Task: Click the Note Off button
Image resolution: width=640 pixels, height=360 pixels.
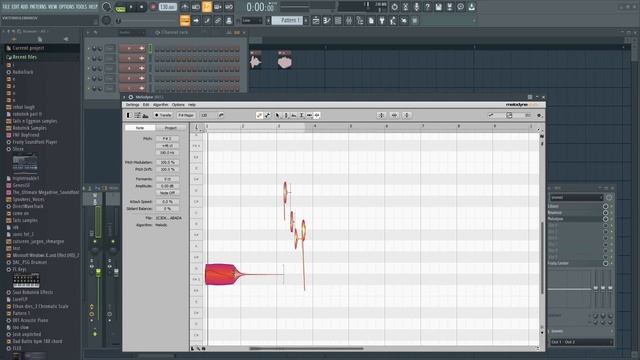Action: pos(167,193)
